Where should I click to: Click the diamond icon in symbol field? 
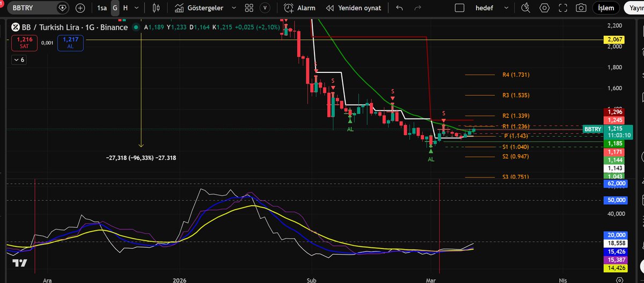[x=63, y=8]
